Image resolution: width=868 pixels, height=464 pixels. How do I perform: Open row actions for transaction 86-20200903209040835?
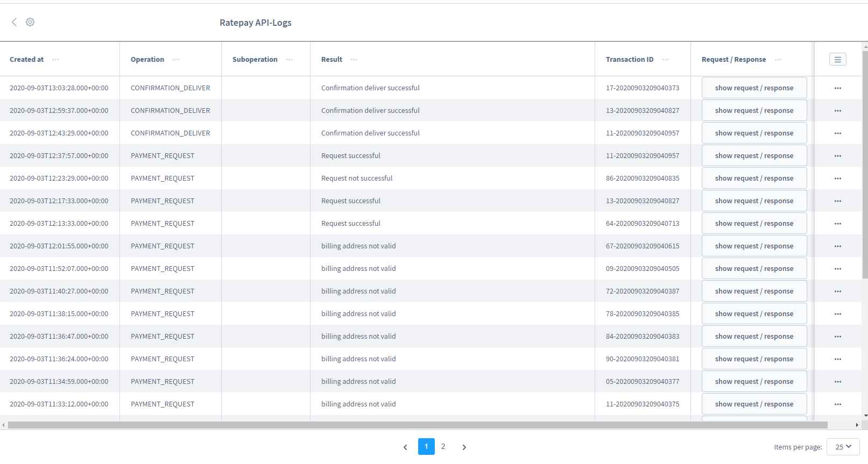point(838,179)
